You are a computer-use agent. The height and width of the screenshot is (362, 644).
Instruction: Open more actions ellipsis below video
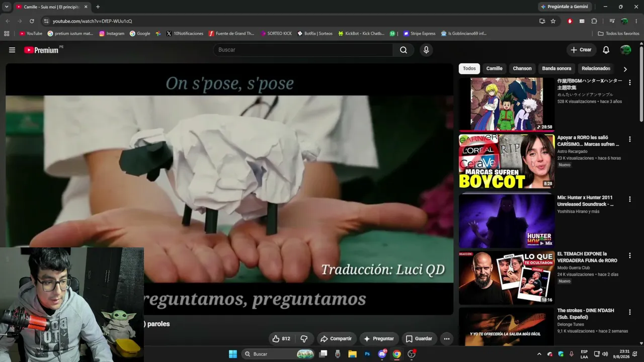pyautogui.click(x=446, y=339)
